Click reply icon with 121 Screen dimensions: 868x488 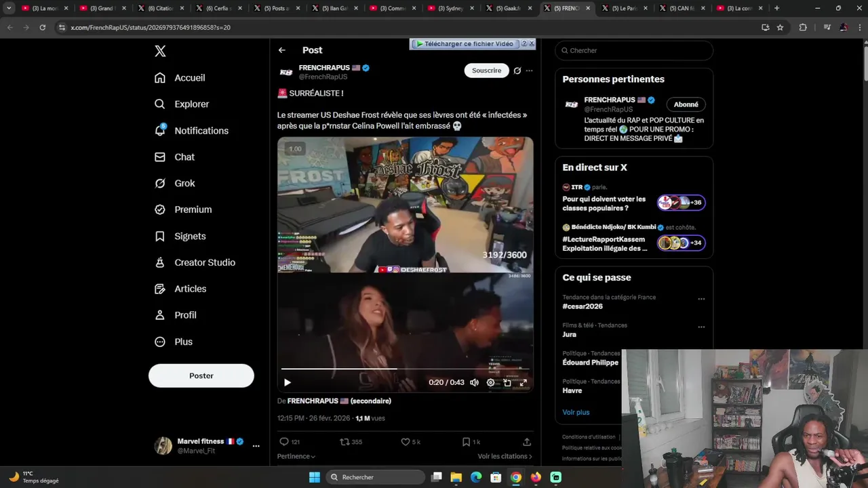[290, 442]
